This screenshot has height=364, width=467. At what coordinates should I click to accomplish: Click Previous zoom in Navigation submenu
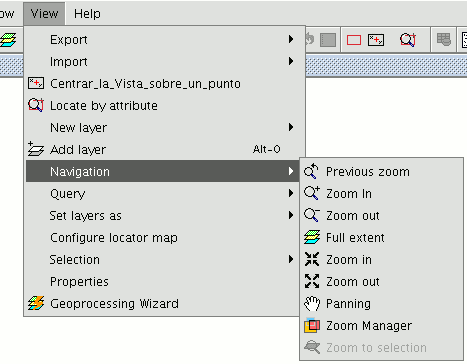(381, 172)
